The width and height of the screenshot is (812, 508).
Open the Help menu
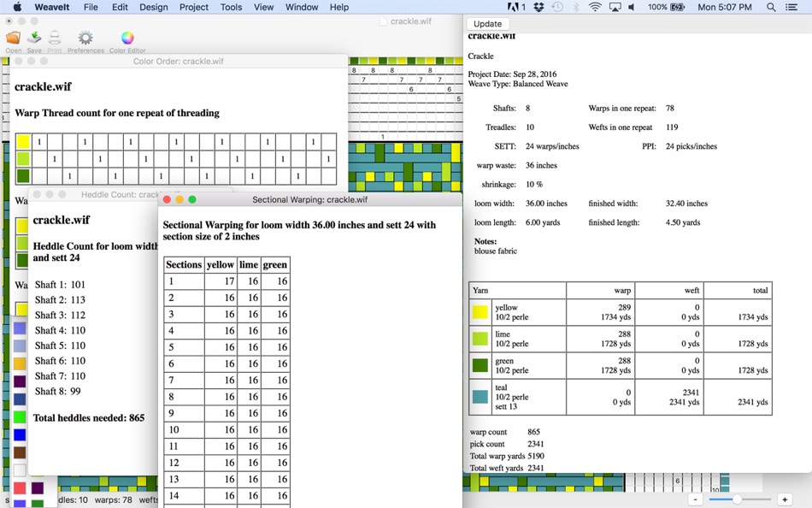click(339, 7)
